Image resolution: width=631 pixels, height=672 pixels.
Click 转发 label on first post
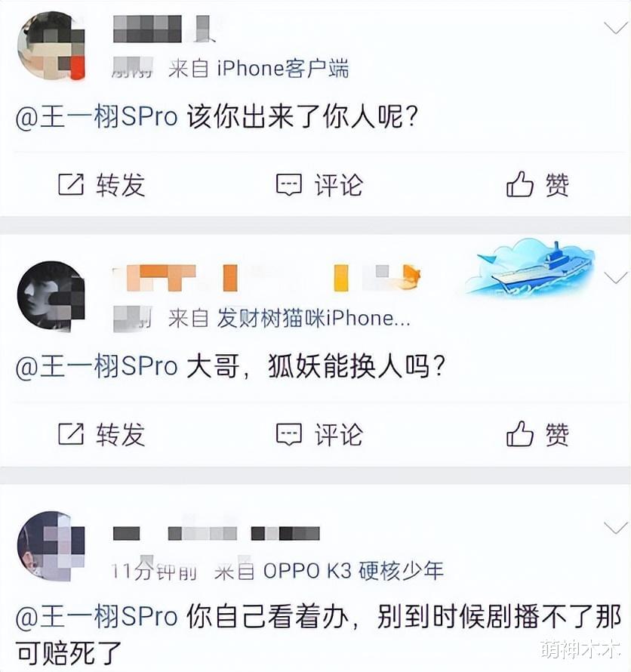pos(121,185)
